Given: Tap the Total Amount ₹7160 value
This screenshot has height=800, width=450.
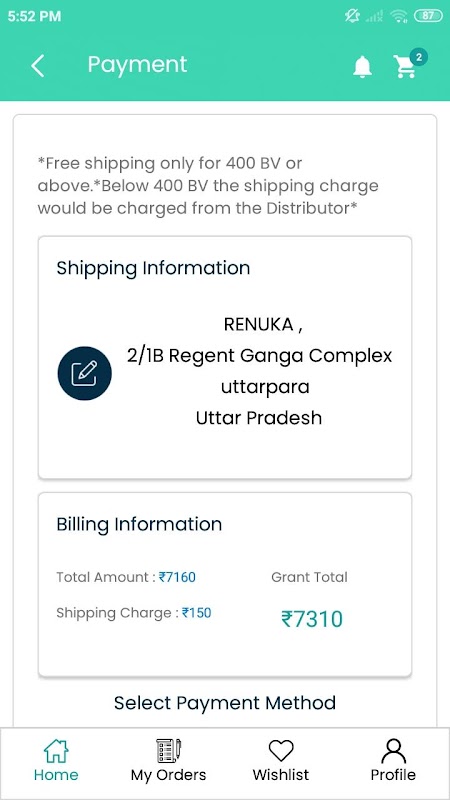Looking at the screenshot, I should 177,578.
